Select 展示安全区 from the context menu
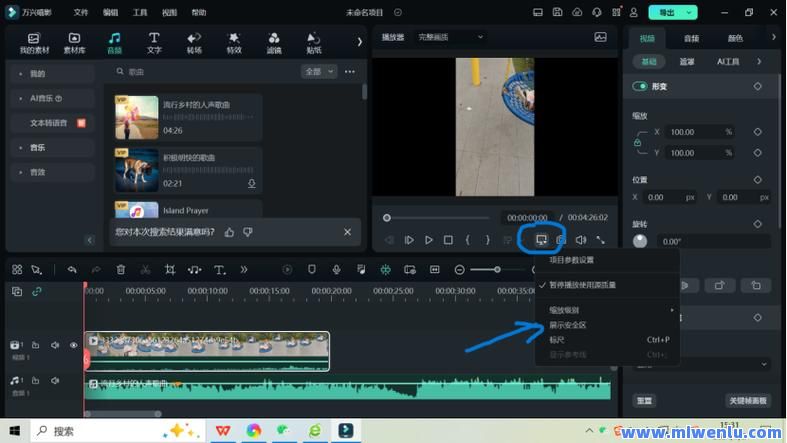Image resolution: width=787 pixels, height=443 pixels. tap(567, 325)
